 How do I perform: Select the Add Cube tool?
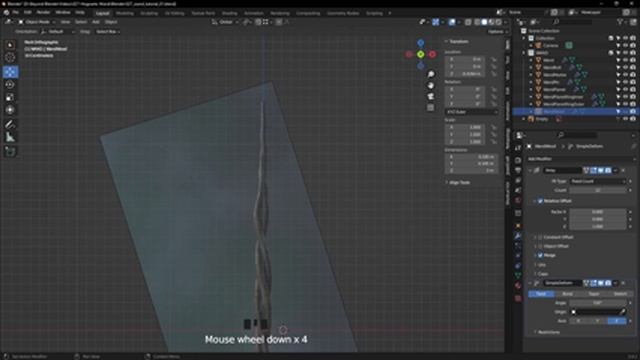10,151
